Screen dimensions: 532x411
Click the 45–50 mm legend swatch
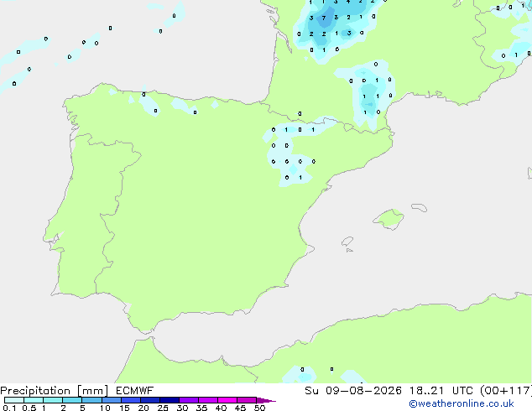[x=247, y=400]
